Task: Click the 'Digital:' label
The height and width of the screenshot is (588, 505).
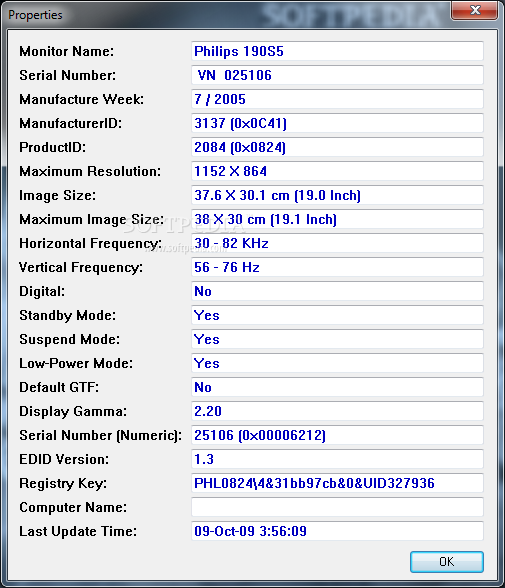Action: pos(42,292)
